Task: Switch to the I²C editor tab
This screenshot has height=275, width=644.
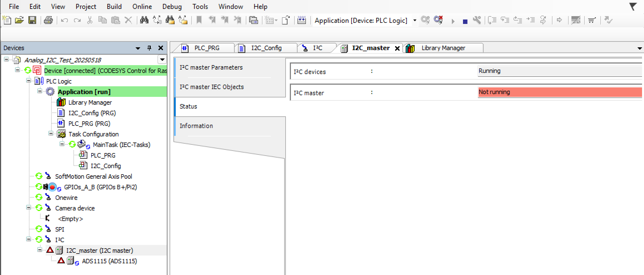Action: tap(318, 48)
